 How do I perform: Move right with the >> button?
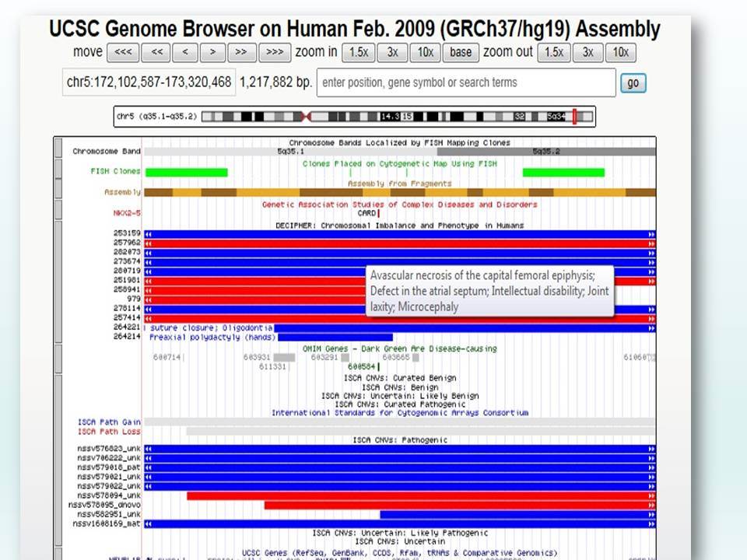tap(241, 52)
